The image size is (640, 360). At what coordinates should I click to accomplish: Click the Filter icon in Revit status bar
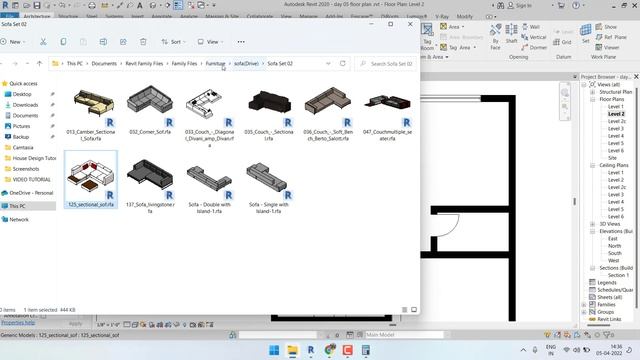(x=607, y=335)
